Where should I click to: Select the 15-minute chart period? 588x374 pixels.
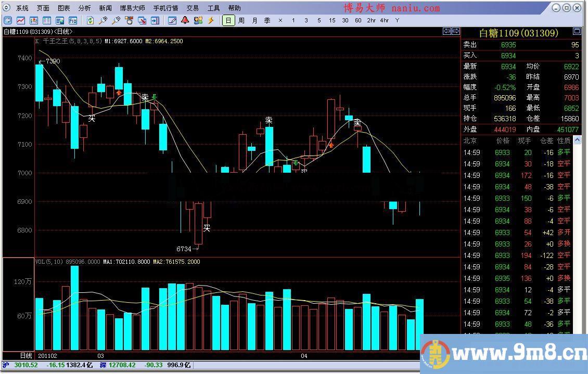coord(332,20)
